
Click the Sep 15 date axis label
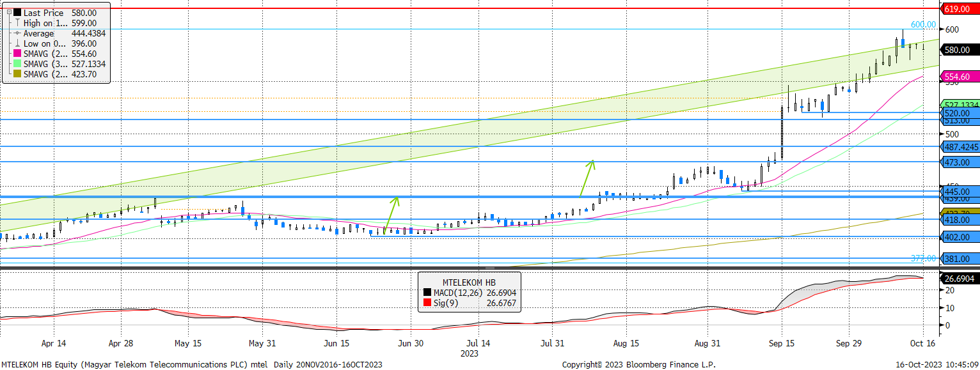click(x=782, y=343)
